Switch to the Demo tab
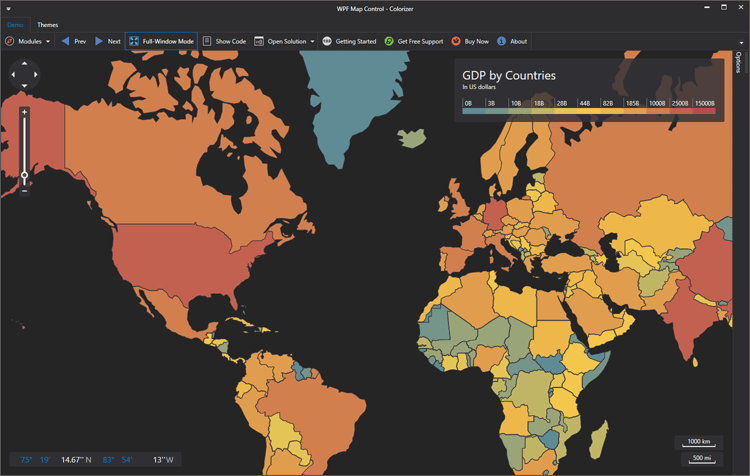750x476 pixels. (16, 24)
